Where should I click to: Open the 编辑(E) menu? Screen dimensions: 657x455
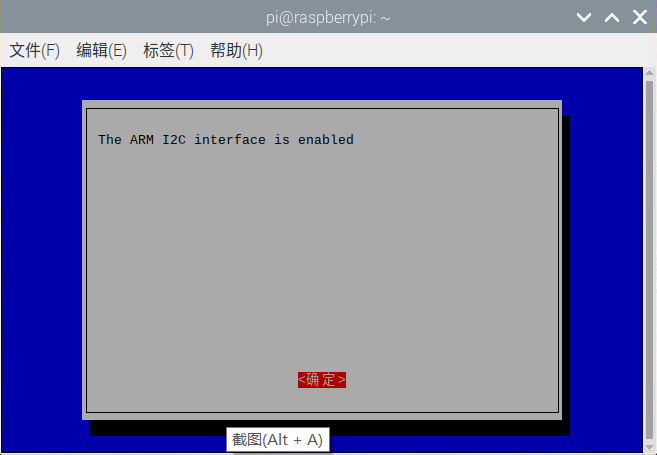101,51
